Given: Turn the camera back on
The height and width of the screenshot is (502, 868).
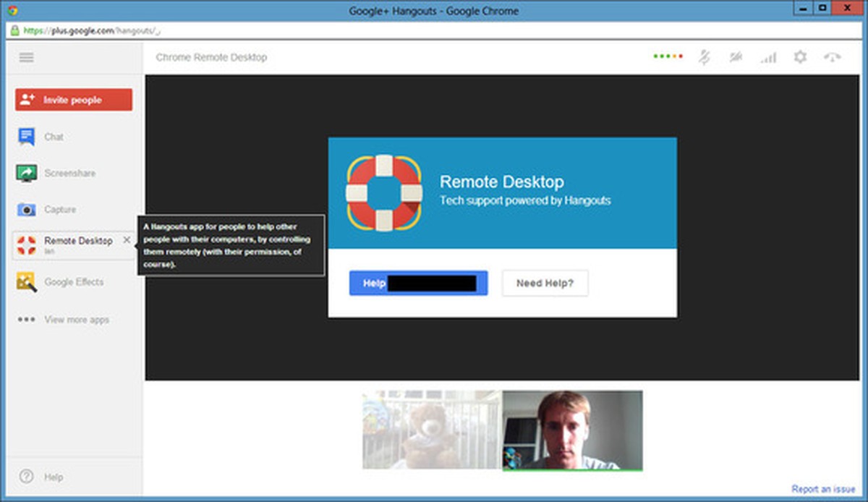Looking at the screenshot, I should pyautogui.click(x=736, y=56).
